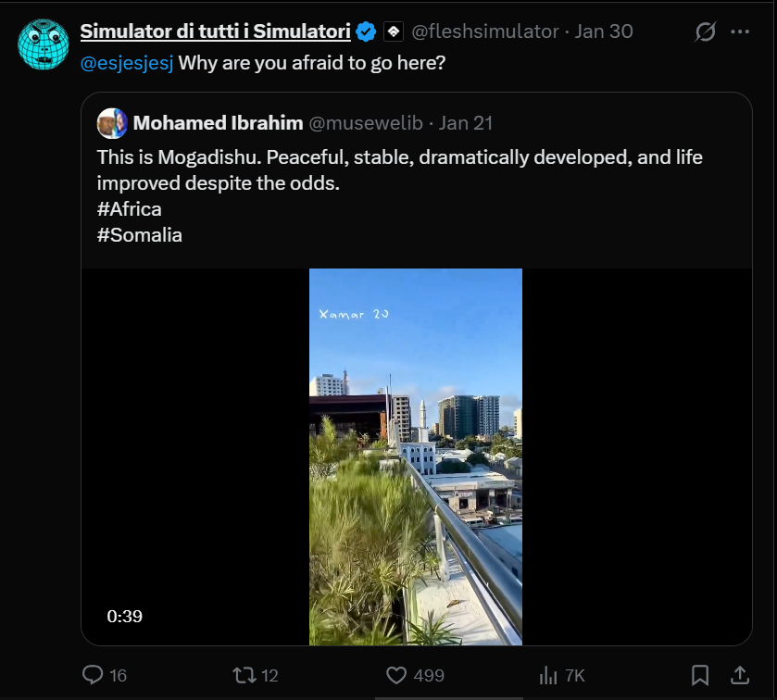Open fleshsimulator's globe profile avatar
This screenshot has height=700, width=777.
pyautogui.click(x=44, y=44)
